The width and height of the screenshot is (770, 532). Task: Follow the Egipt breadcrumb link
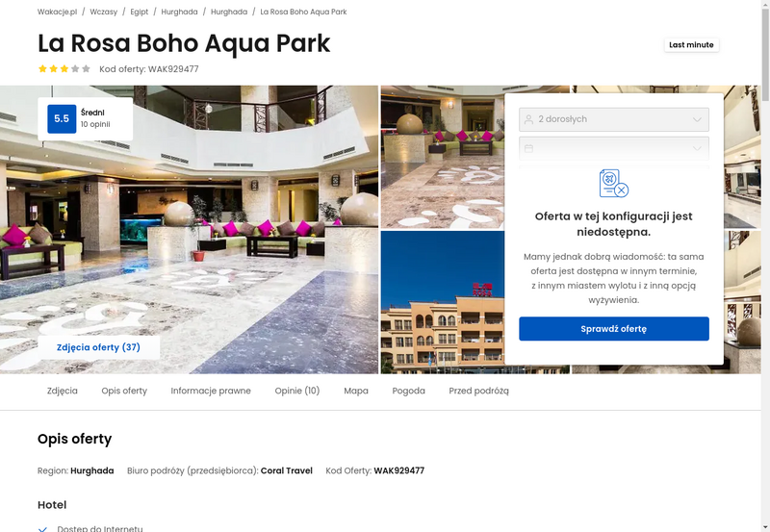tap(139, 12)
